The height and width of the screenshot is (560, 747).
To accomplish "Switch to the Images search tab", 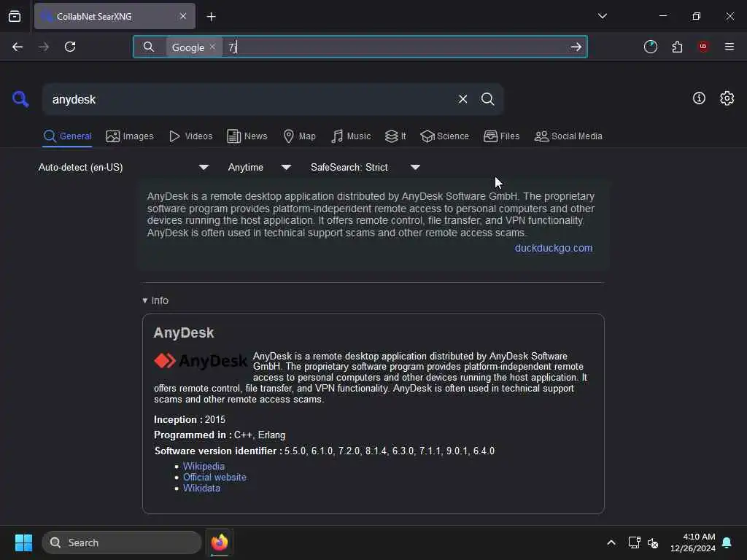I will 130,136.
